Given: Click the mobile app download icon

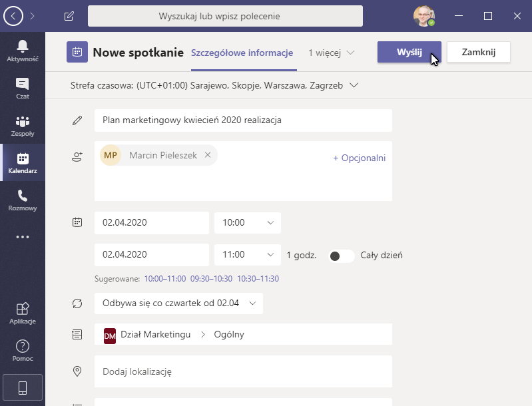Looking at the screenshot, I should pos(23,387).
